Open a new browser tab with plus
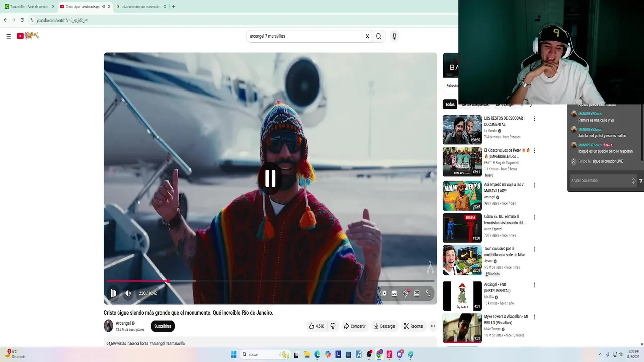Screen dimensions: 644x362 [x=173, y=7]
